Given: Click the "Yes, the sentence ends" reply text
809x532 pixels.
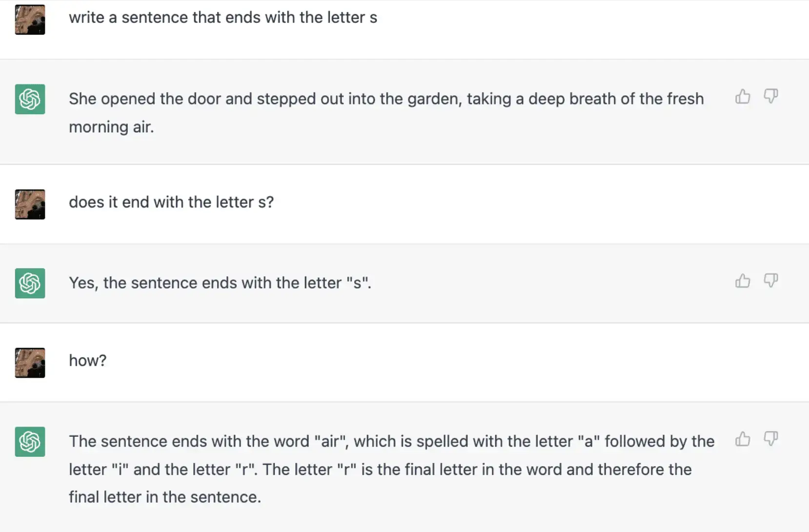Looking at the screenshot, I should tap(220, 283).
